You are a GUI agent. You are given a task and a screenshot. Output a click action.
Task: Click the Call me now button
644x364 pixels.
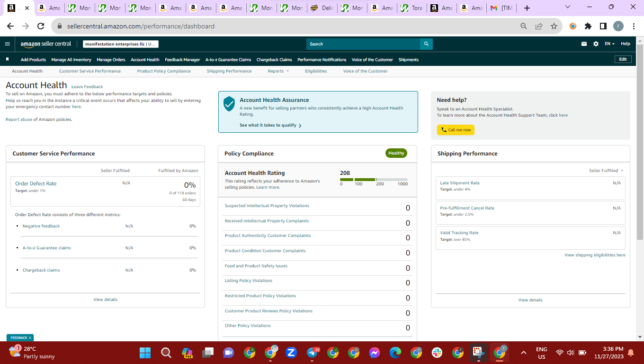456,130
